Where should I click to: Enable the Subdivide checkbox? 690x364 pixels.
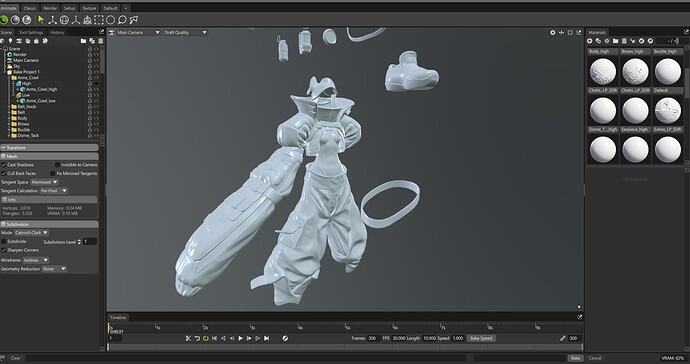pyautogui.click(x=4, y=242)
